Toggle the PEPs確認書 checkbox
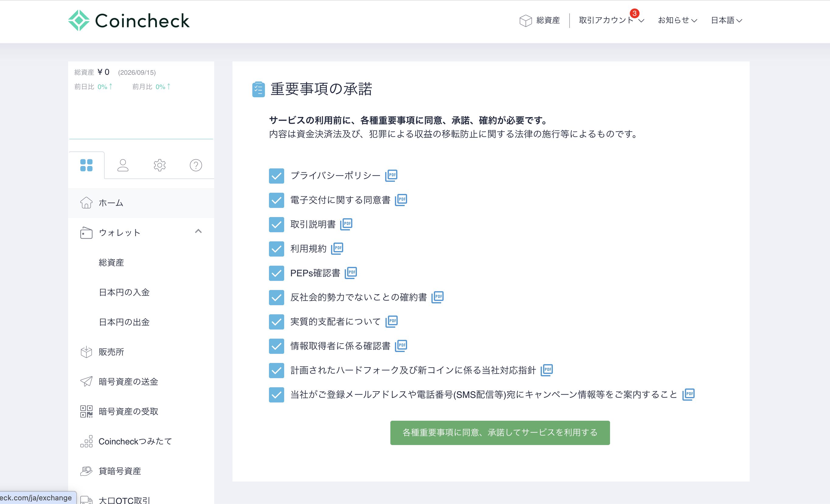Image resolution: width=830 pixels, height=504 pixels. tap(276, 273)
